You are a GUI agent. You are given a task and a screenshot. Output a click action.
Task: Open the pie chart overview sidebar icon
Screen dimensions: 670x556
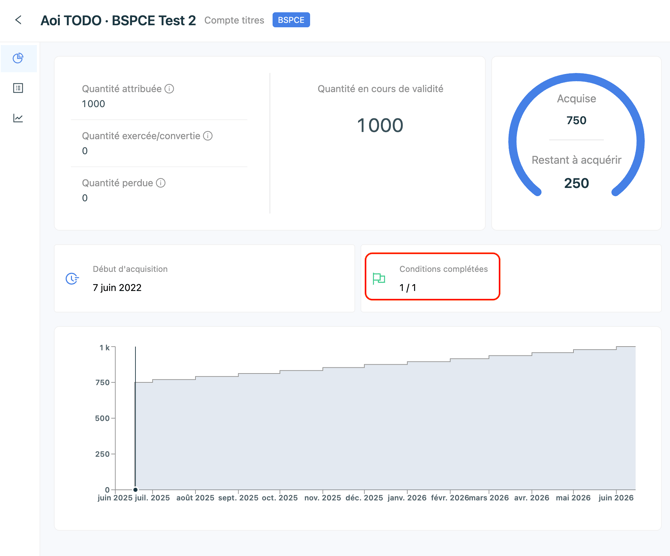(18, 58)
